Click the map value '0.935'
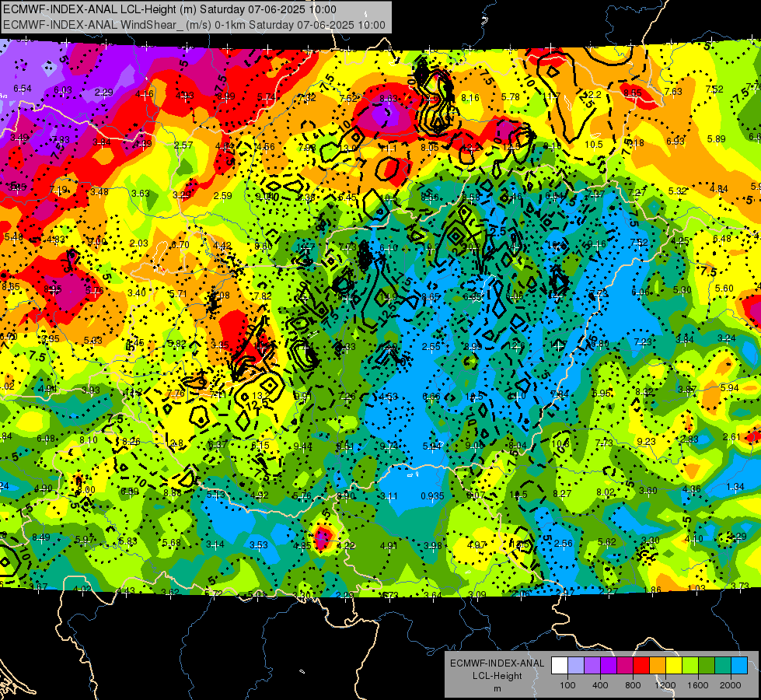761x700 pixels. coord(432,496)
